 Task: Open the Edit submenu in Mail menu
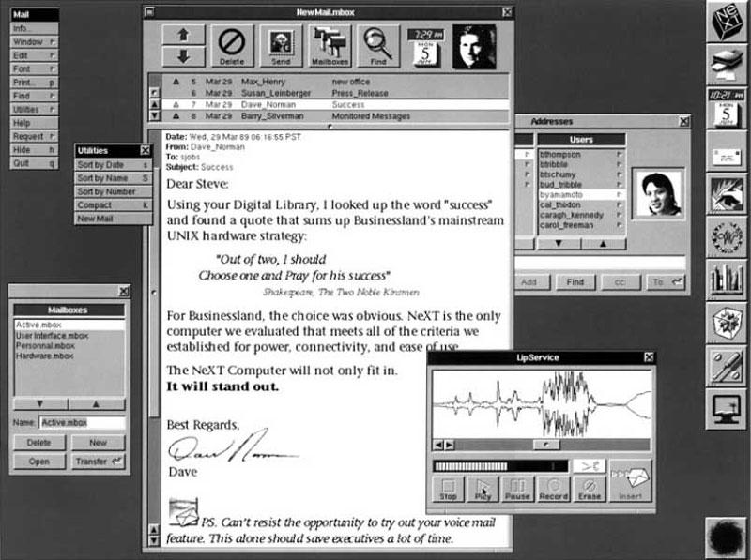34,55
